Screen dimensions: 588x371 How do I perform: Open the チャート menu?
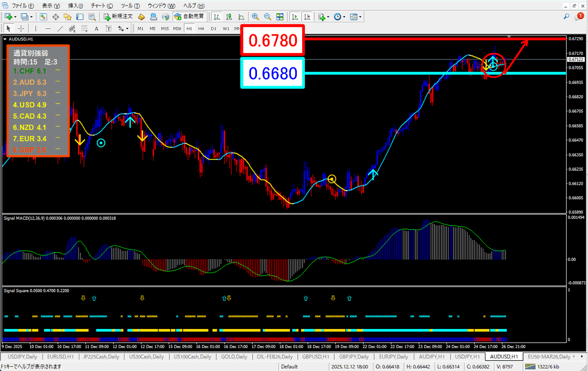coord(99,5)
